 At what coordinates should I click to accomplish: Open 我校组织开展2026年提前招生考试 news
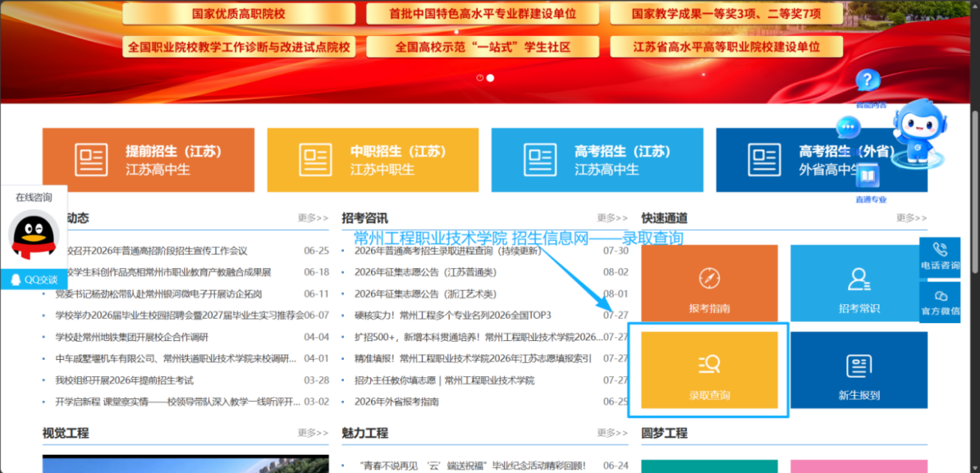[x=124, y=380]
